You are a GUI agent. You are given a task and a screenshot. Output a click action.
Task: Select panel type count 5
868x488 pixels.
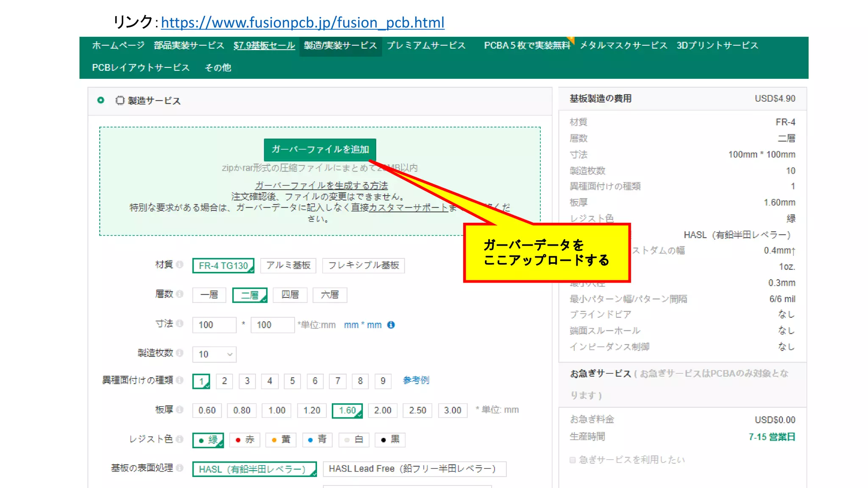click(292, 381)
